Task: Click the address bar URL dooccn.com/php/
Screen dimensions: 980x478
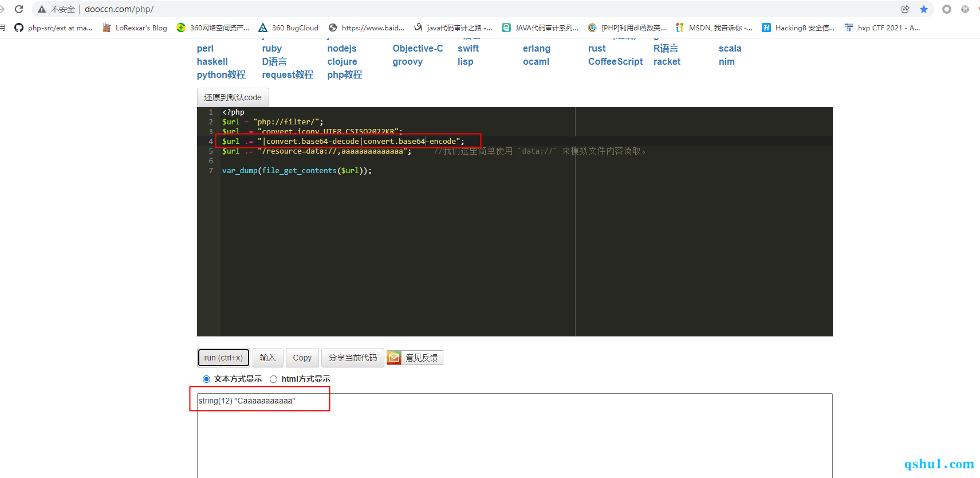Action: pyautogui.click(x=119, y=9)
